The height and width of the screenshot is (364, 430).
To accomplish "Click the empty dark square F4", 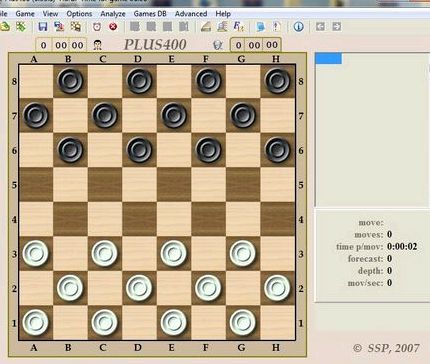I will [x=208, y=219].
